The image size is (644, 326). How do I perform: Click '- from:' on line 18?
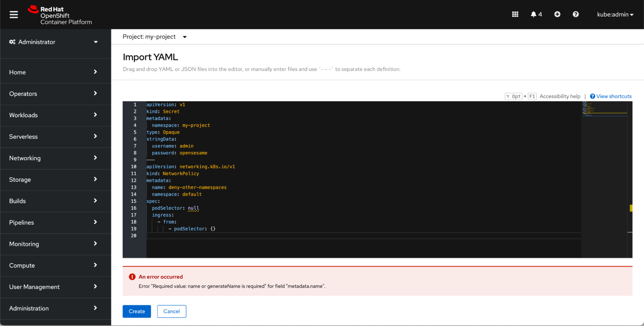167,222
